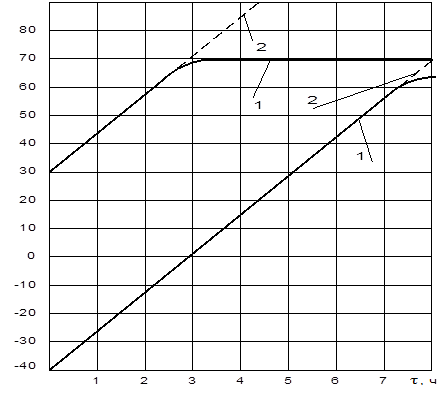Click the y-axis label -40

coord(25,366)
